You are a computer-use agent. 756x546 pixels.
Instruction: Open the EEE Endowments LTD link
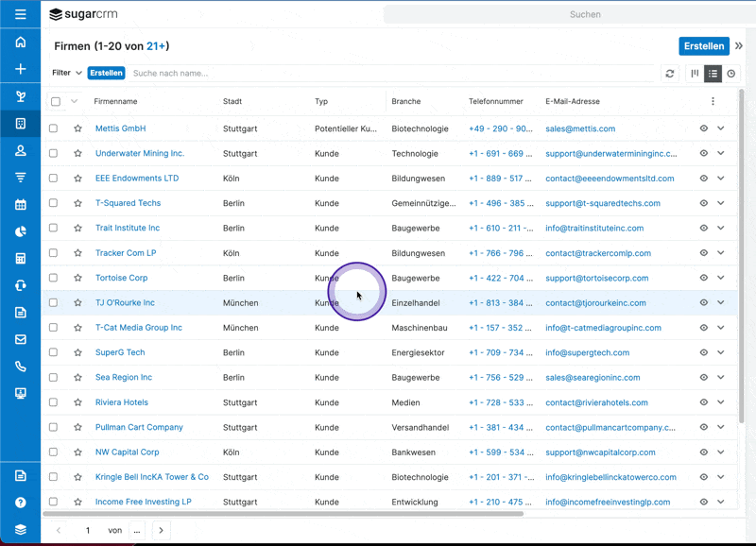[137, 179]
